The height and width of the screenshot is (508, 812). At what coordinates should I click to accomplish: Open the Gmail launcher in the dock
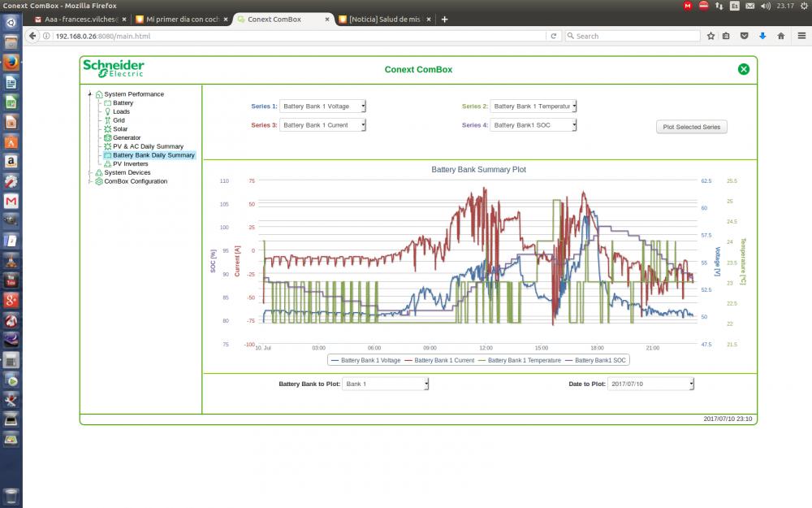[11, 201]
